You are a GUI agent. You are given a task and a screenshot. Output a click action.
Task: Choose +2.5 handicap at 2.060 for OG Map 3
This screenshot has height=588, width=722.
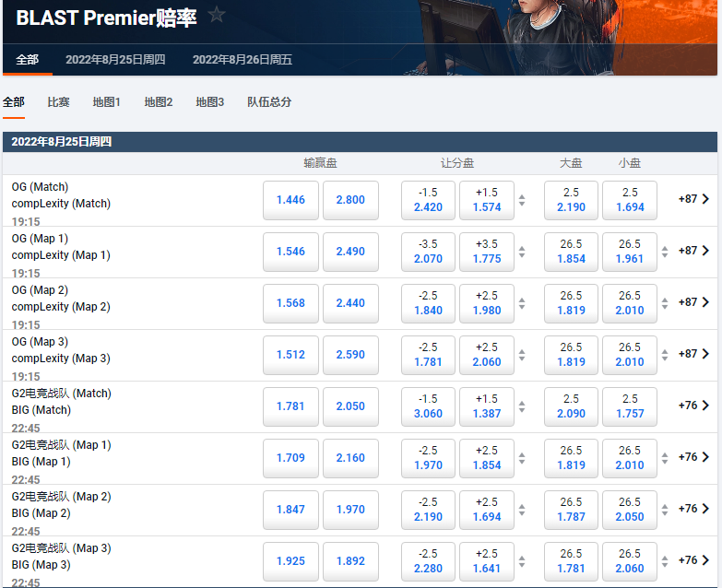486,355
